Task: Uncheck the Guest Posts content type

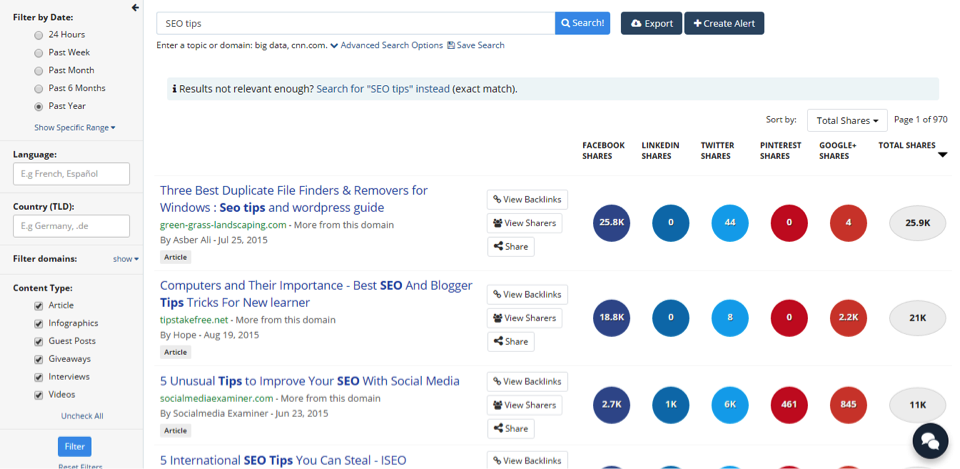Action: coord(39,341)
